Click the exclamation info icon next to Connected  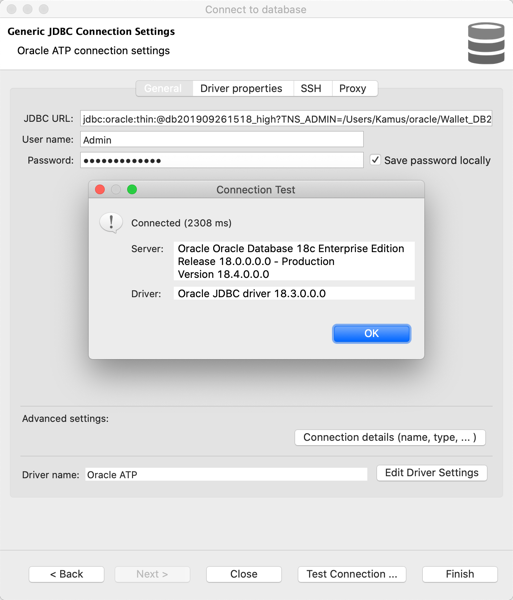click(x=111, y=223)
